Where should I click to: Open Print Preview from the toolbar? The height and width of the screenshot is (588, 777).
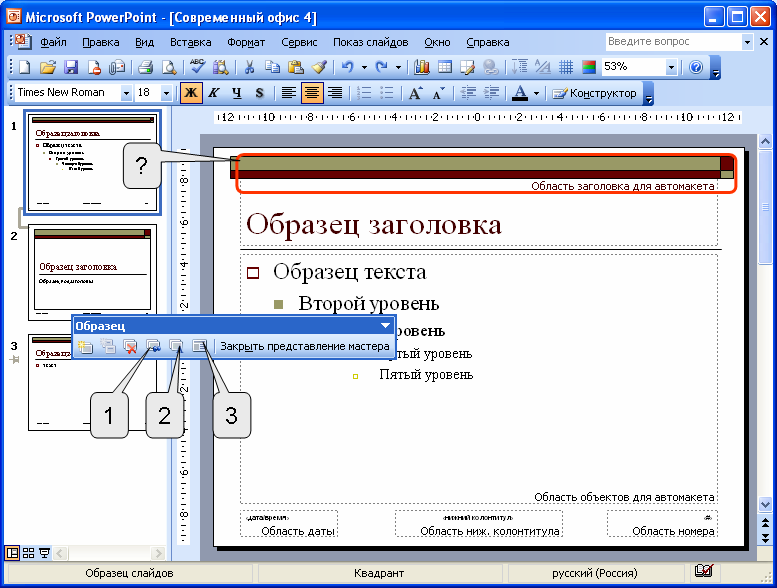(169, 67)
